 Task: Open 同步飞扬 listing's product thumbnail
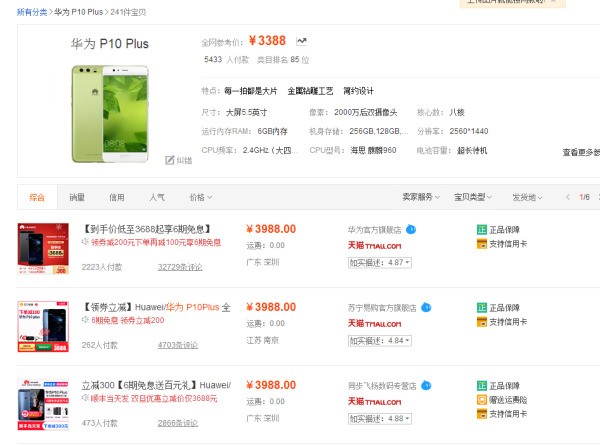pyautogui.click(x=43, y=405)
